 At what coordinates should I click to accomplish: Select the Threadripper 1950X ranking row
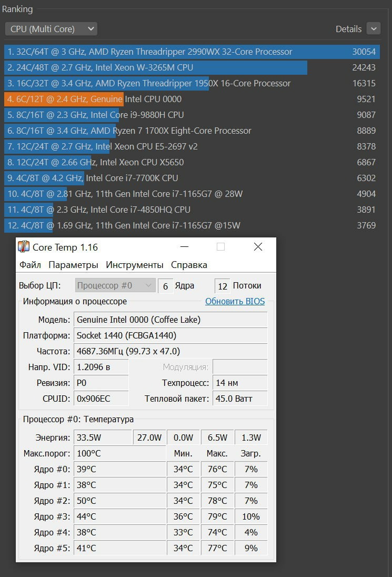(192, 83)
